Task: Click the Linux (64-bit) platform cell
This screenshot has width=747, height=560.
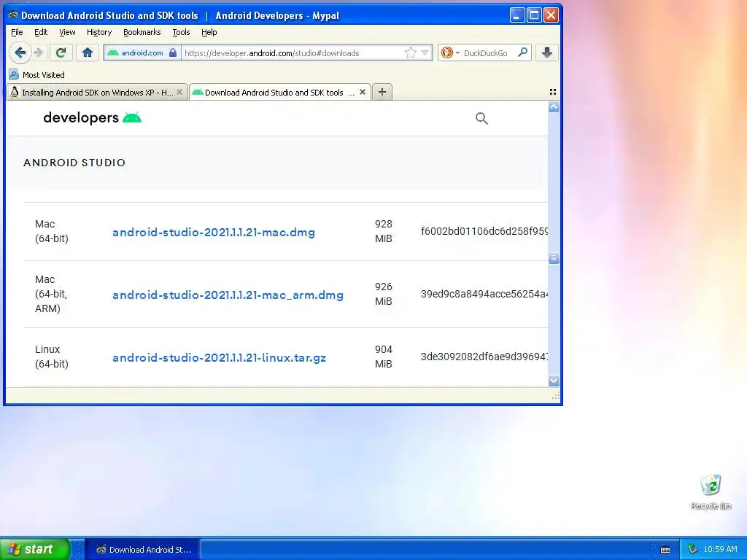Action: click(x=52, y=357)
